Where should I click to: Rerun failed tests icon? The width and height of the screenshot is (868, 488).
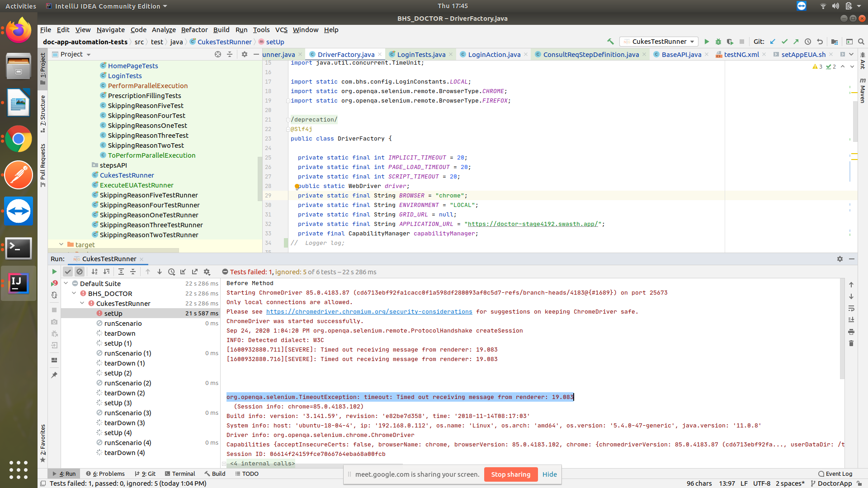point(54,283)
